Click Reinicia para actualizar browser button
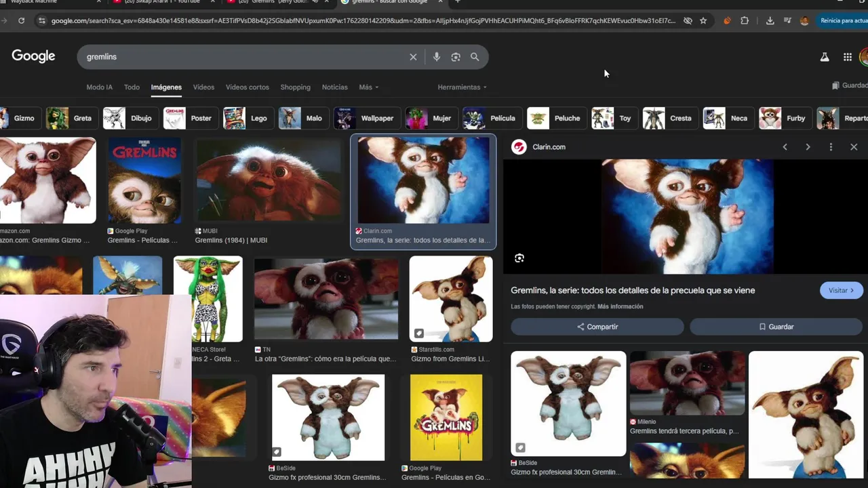The image size is (868, 488). [843, 21]
